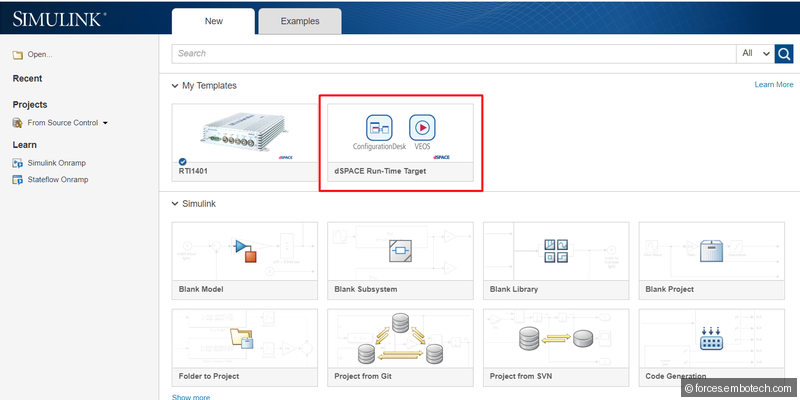
Task: Click the Folder to Project folder icon
Action: coord(242,338)
